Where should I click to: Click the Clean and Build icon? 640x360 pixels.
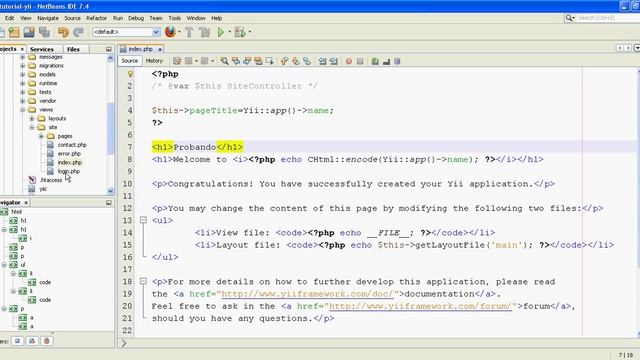[x=204, y=32]
